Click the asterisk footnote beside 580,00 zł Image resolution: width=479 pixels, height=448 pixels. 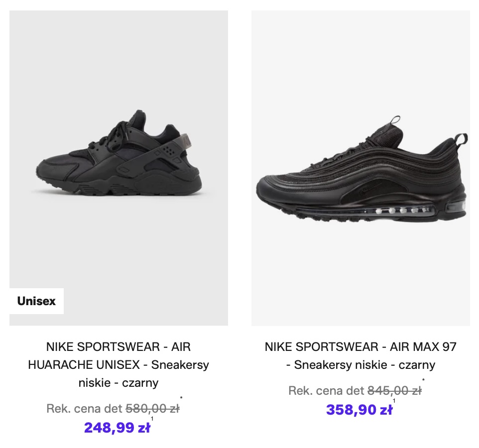coord(182,398)
